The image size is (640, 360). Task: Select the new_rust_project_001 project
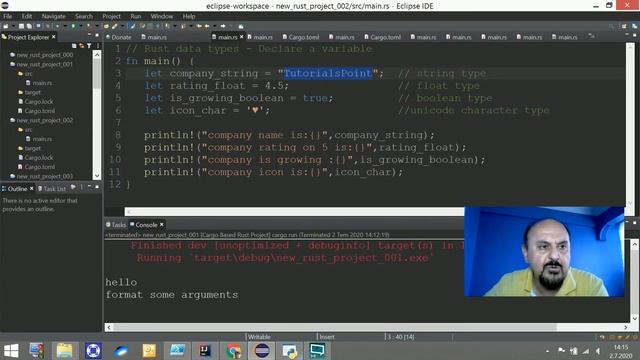pyautogui.click(x=45, y=64)
